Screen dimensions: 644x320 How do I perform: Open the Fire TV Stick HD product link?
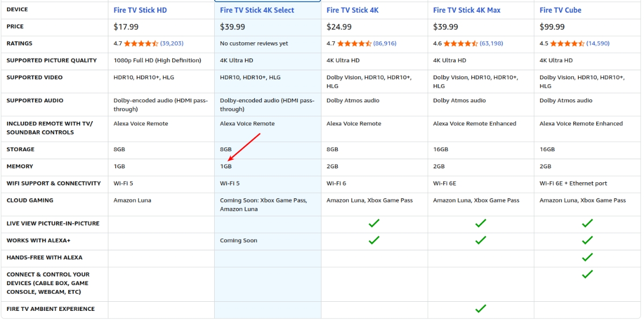pos(140,10)
